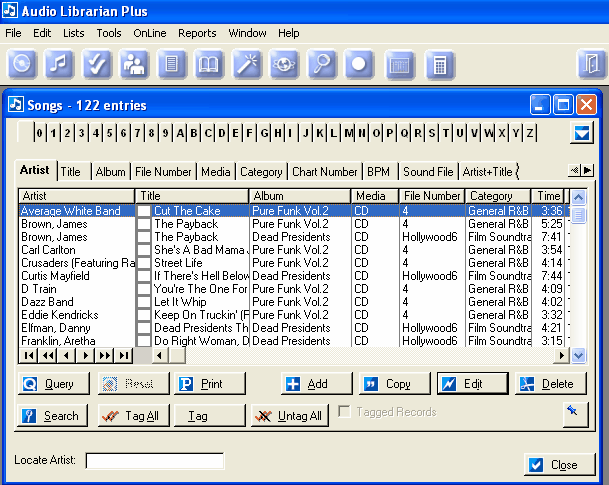The image size is (609, 485).
Task: Click the calendar grid toolbar icon
Action: (x=400, y=64)
